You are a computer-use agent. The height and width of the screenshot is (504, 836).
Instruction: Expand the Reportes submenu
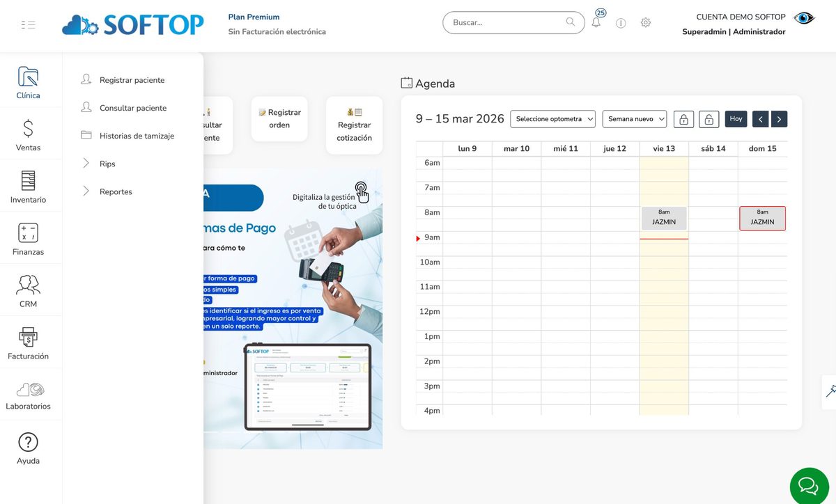click(115, 191)
